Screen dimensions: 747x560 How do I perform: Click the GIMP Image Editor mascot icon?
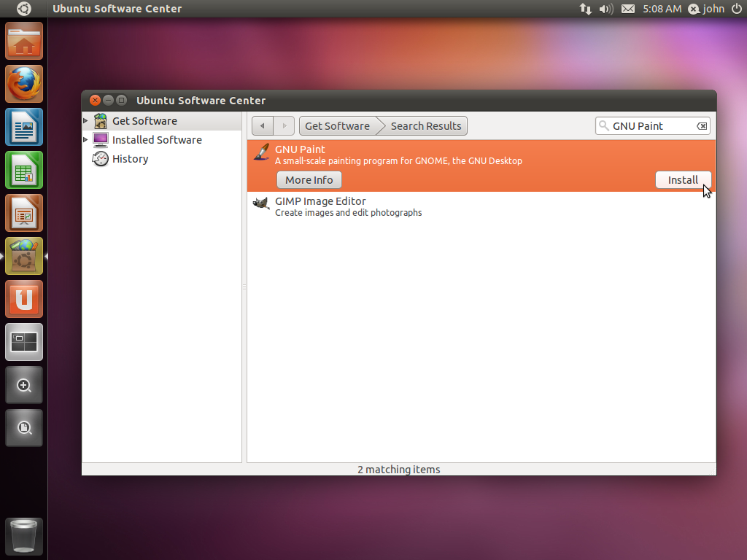tap(261, 204)
